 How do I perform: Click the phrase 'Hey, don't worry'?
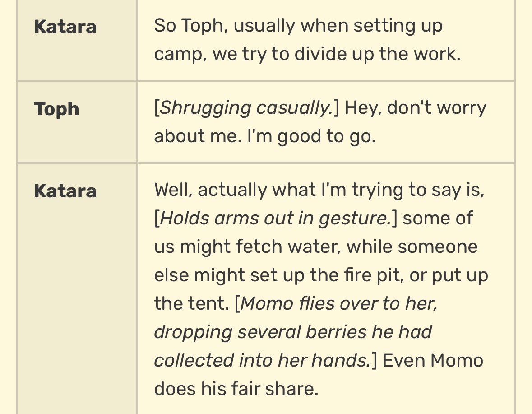(x=415, y=108)
